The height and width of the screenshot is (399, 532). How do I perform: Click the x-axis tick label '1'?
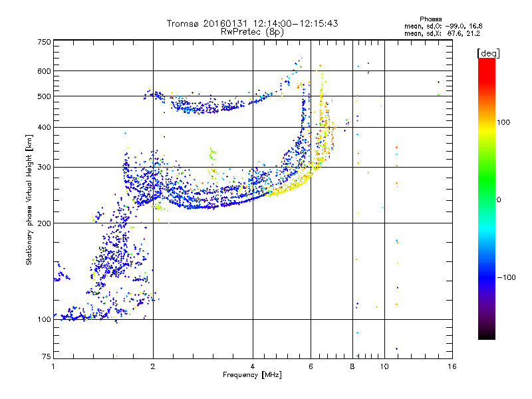point(53,366)
